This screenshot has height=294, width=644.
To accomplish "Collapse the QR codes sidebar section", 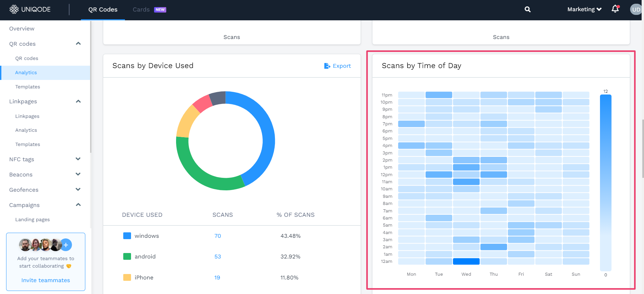I will click(78, 43).
